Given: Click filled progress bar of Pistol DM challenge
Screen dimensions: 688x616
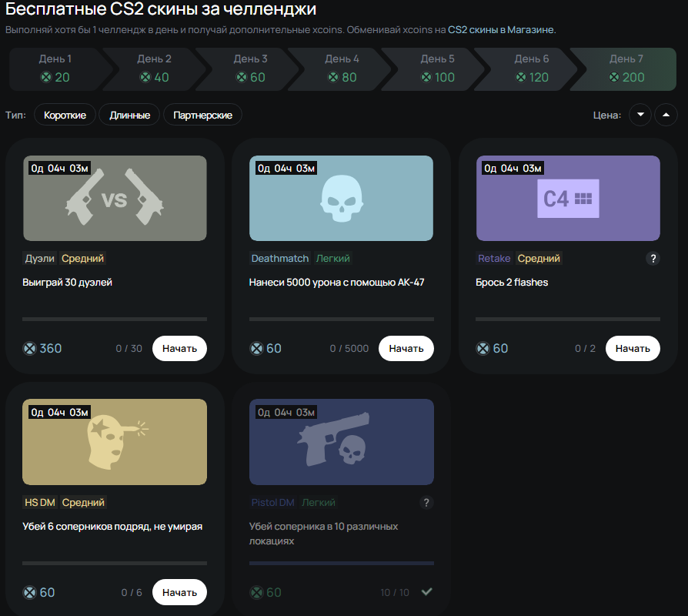Looking at the screenshot, I should click(x=342, y=563).
